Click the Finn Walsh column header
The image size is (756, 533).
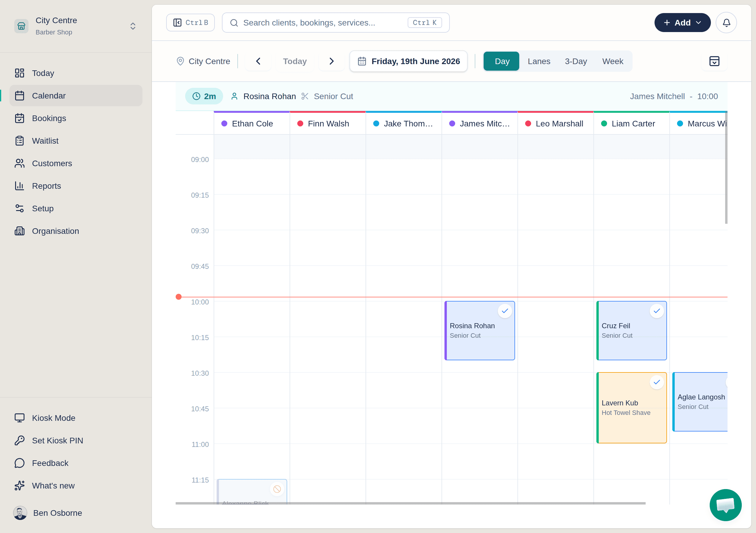[328, 123]
